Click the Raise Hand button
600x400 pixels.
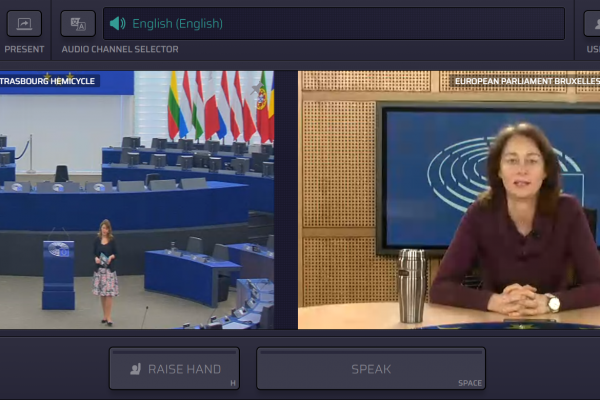174,369
